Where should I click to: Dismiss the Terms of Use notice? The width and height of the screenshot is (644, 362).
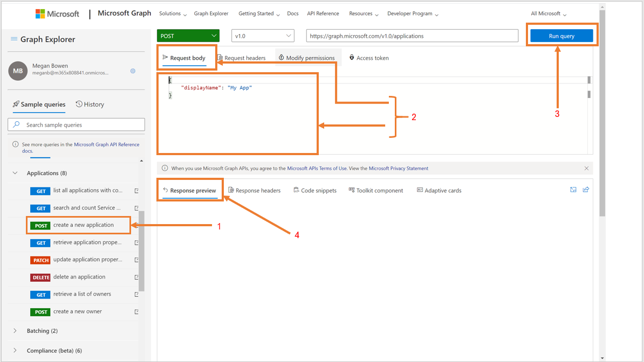586,168
